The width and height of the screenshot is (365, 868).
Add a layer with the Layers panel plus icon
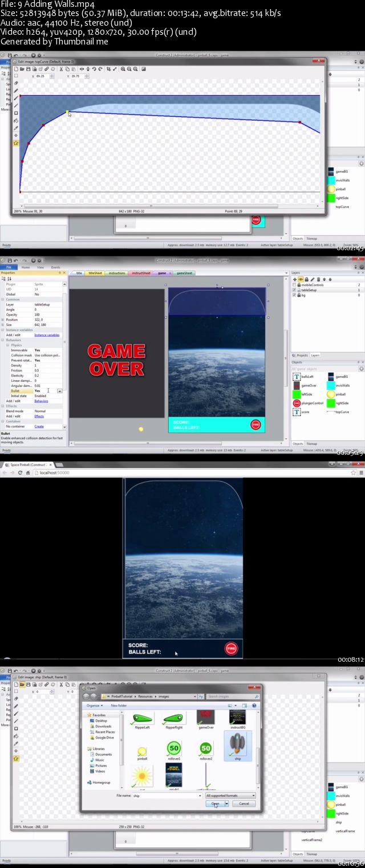294,280
